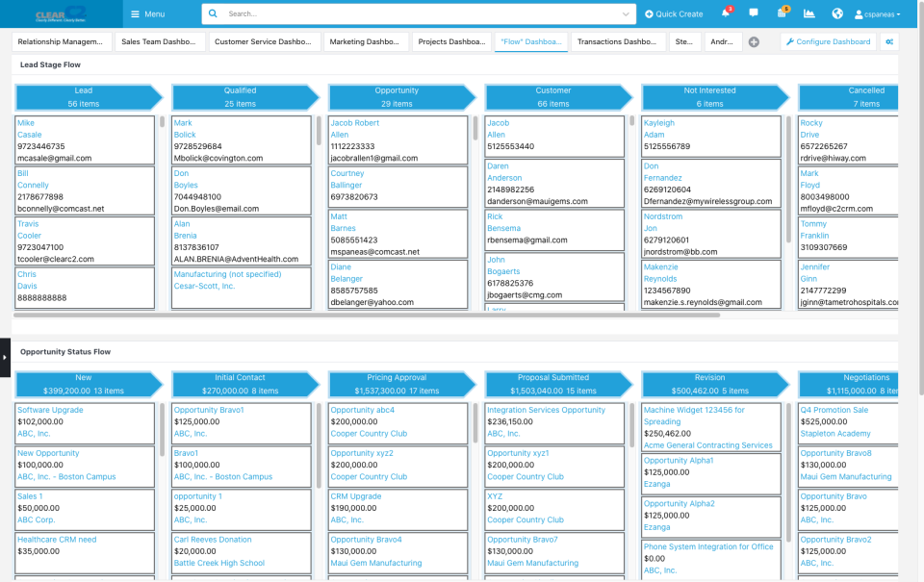This screenshot has height=582, width=924.
Task: Open Carl Reeves Donation opportunity
Action: [213, 540]
